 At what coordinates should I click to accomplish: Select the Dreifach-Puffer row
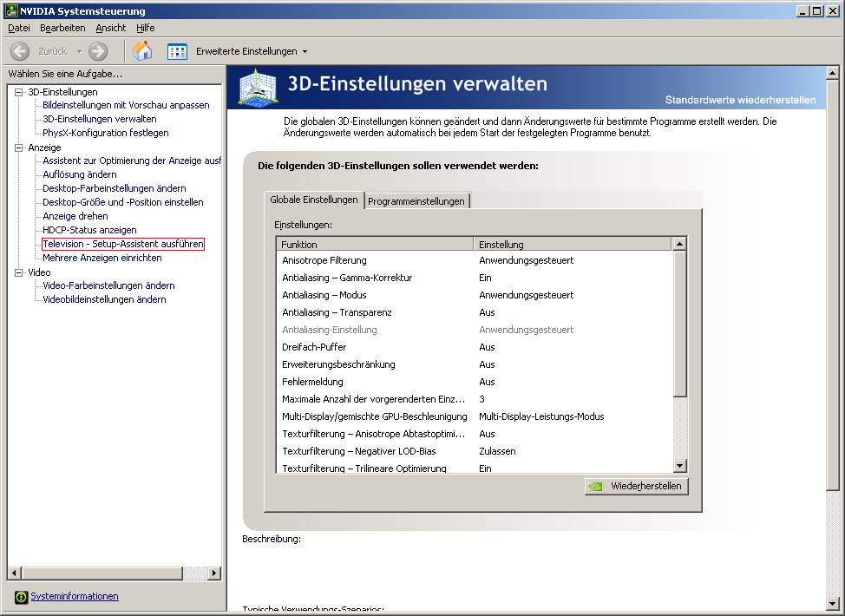click(x=475, y=348)
